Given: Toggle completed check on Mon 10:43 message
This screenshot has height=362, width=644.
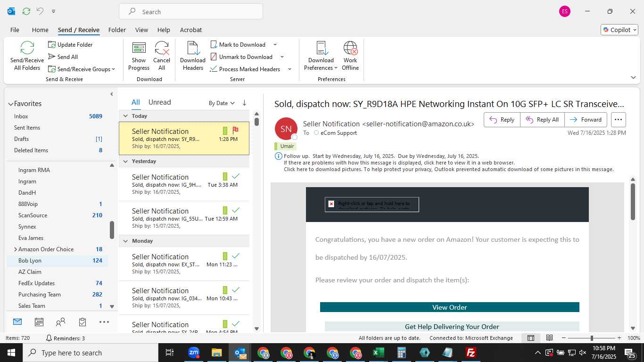Looking at the screenshot, I should [x=236, y=289].
